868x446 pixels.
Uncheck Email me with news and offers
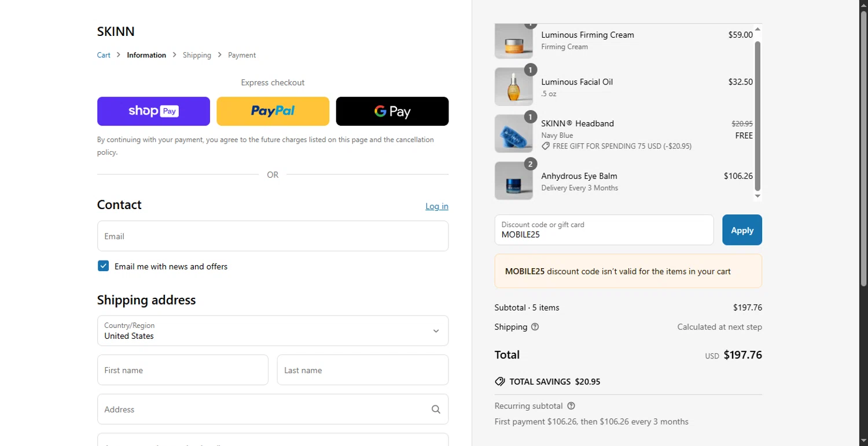click(x=103, y=266)
